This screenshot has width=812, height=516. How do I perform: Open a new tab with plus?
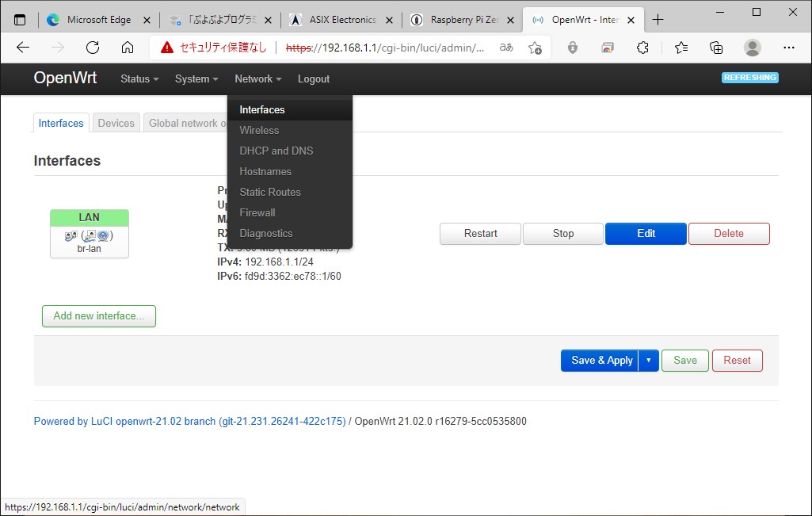658,20
